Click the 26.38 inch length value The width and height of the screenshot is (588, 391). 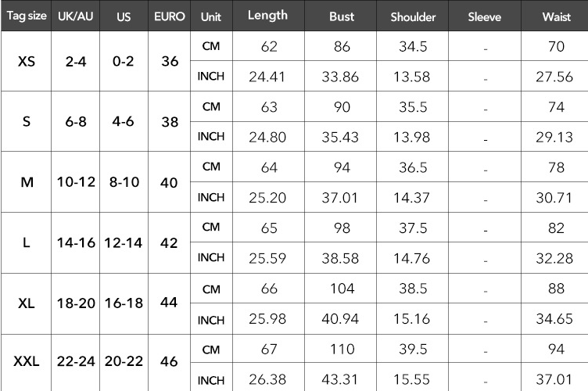point(268,380)
